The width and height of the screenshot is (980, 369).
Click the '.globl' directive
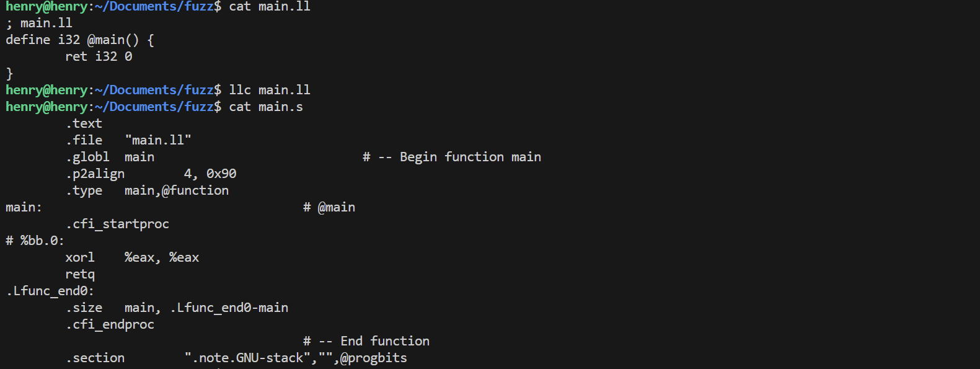(x=87, y=158)
